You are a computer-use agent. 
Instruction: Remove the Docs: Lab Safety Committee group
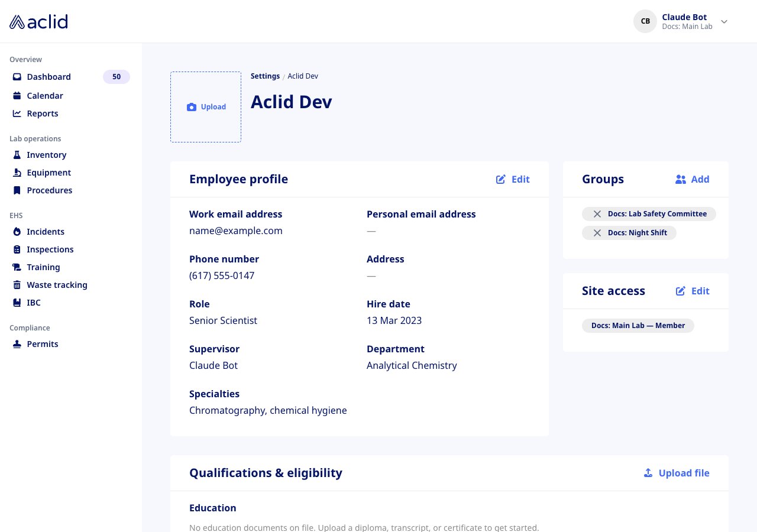[x=597, y=214]
